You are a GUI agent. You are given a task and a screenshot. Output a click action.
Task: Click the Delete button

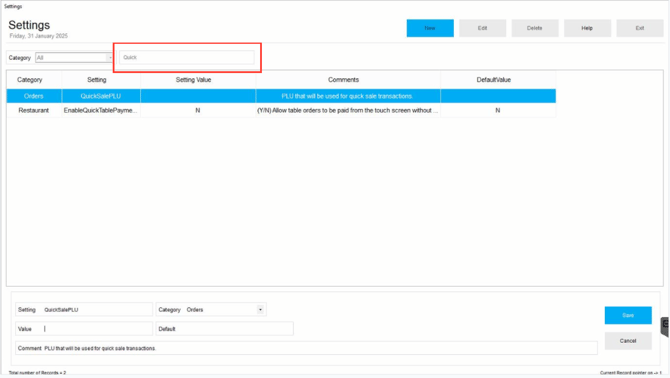[535, 28]
